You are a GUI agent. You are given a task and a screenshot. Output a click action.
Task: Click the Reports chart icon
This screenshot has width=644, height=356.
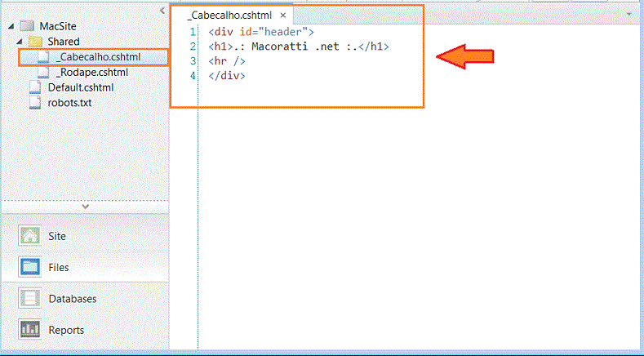29,330
